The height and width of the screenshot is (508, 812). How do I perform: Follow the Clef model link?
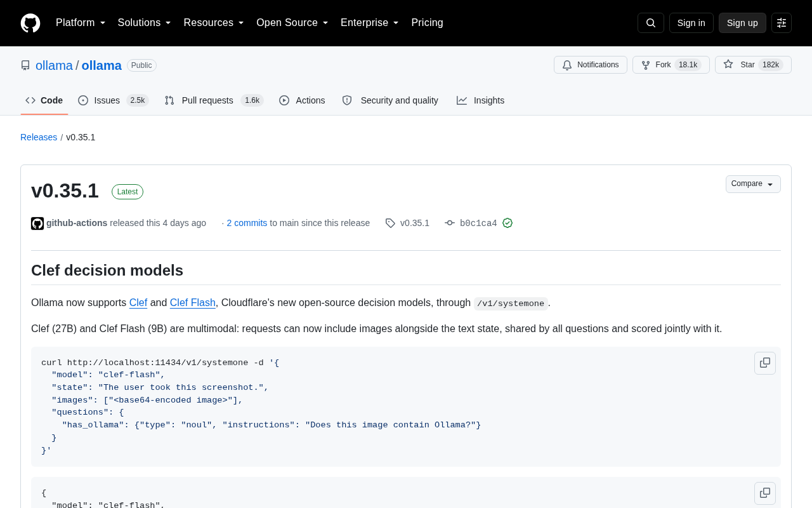138,303
